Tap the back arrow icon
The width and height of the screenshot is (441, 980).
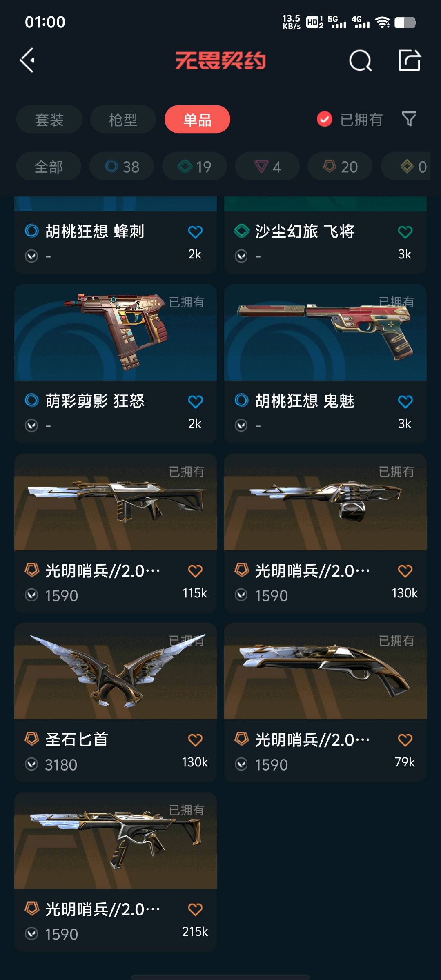tap(27, 60)
